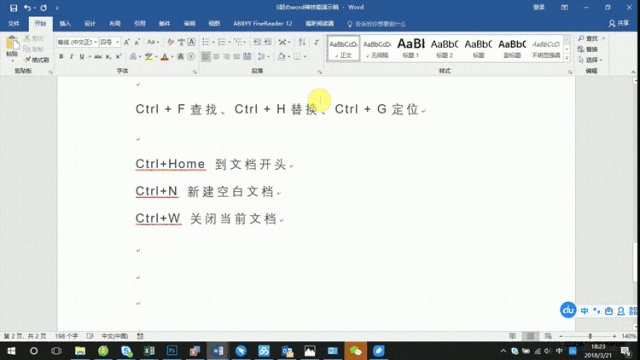Screen dimensions: 640x360
Task: Open the font dialog launcher
Action: (195, 72)
